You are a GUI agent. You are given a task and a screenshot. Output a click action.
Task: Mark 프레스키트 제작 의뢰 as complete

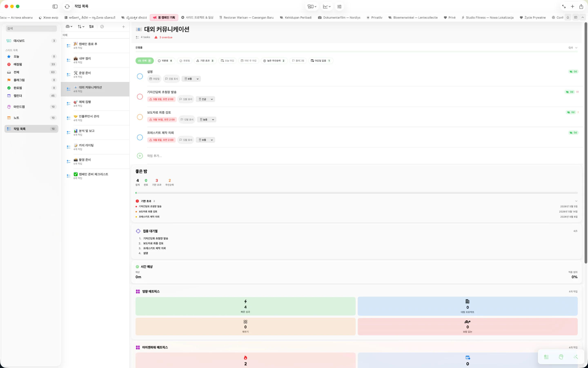[x=140, y=138]
